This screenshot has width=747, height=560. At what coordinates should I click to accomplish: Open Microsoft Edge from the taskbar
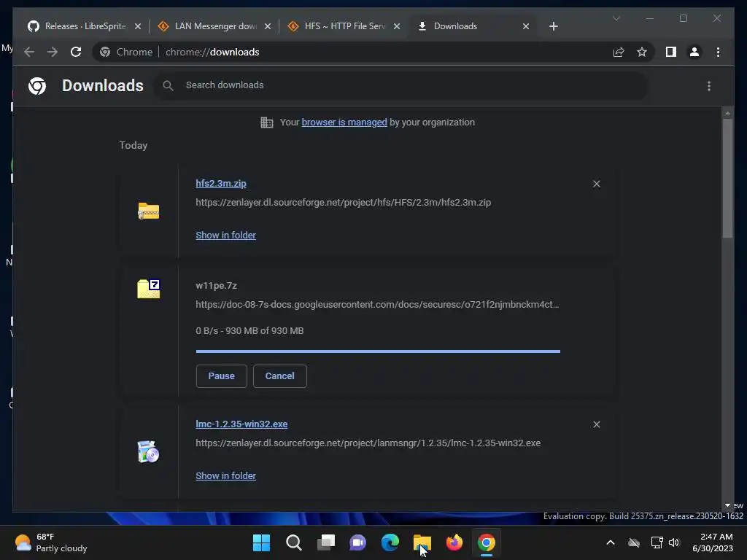(x=390, y=542)
